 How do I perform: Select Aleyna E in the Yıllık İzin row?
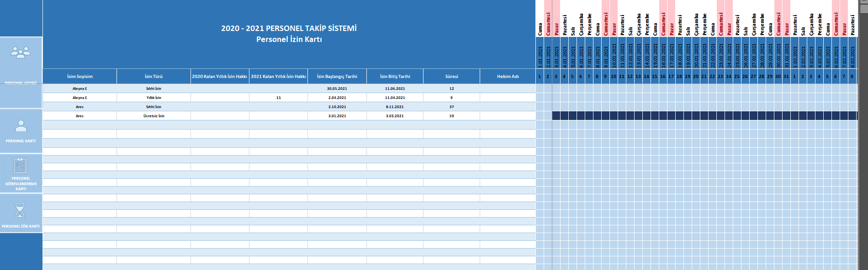(x=80, y=98)
